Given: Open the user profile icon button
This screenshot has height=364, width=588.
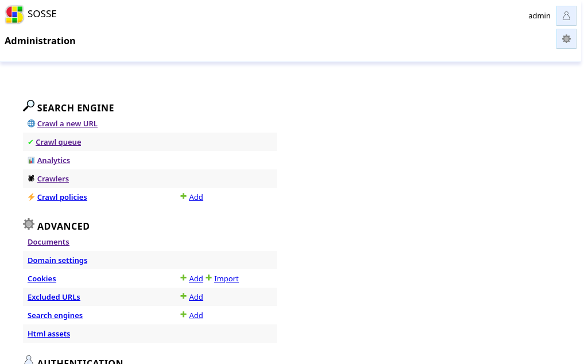Looking at the screenshot, I should (566, 16).
